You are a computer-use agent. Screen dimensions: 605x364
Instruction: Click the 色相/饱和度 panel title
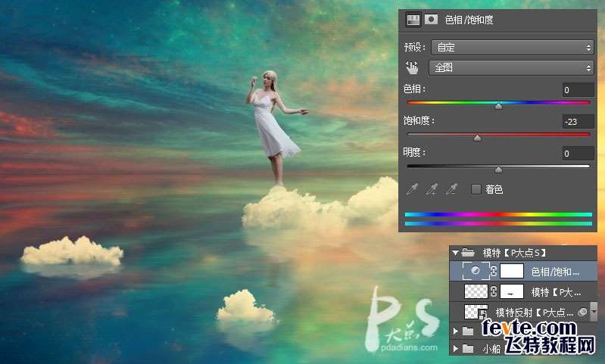pos(469,20)
